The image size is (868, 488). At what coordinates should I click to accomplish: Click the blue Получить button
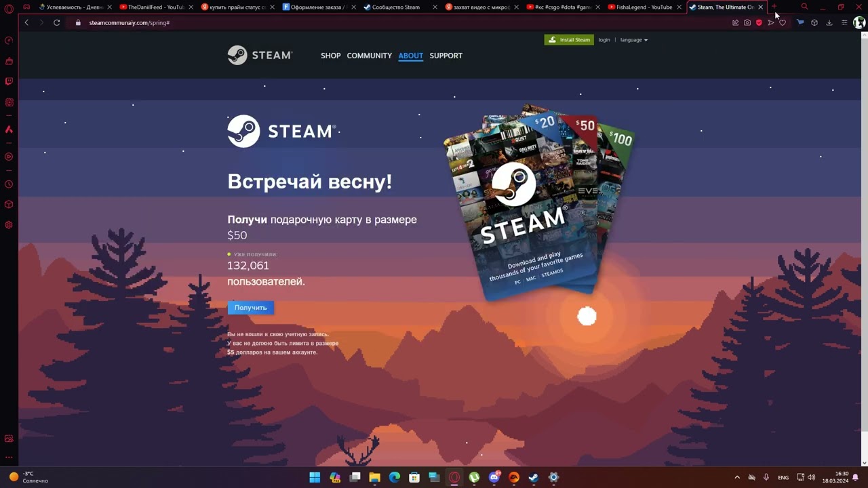pos(251,308)
